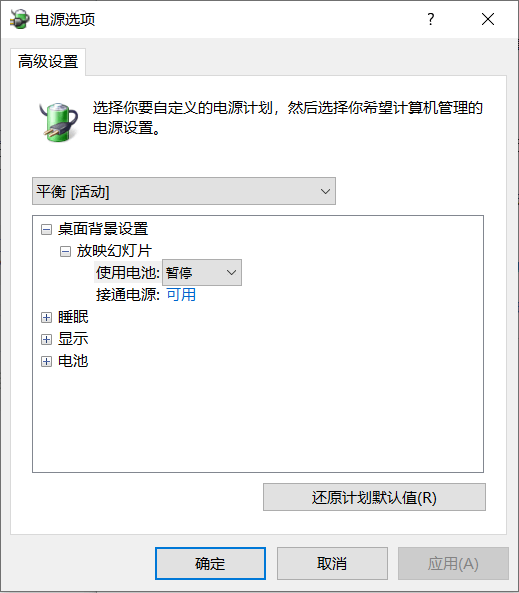Select the 高级设置 tab

[x=48, y=62]
